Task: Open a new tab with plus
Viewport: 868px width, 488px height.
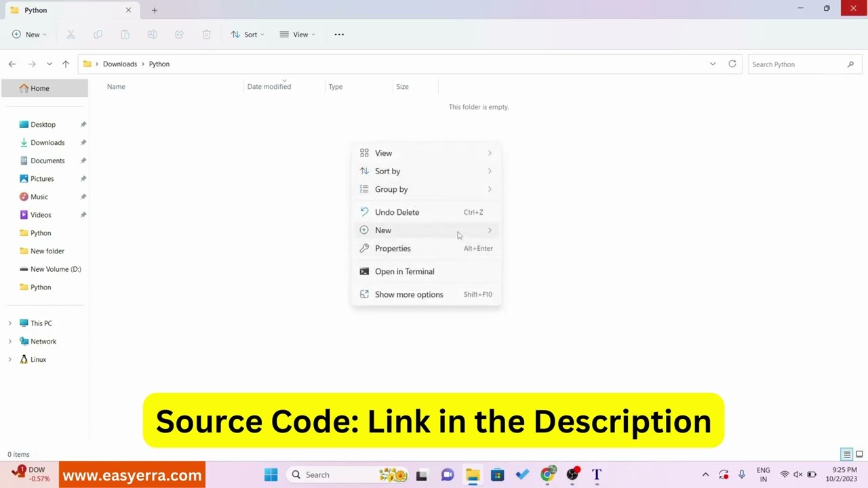Action: tap(155, 10)
